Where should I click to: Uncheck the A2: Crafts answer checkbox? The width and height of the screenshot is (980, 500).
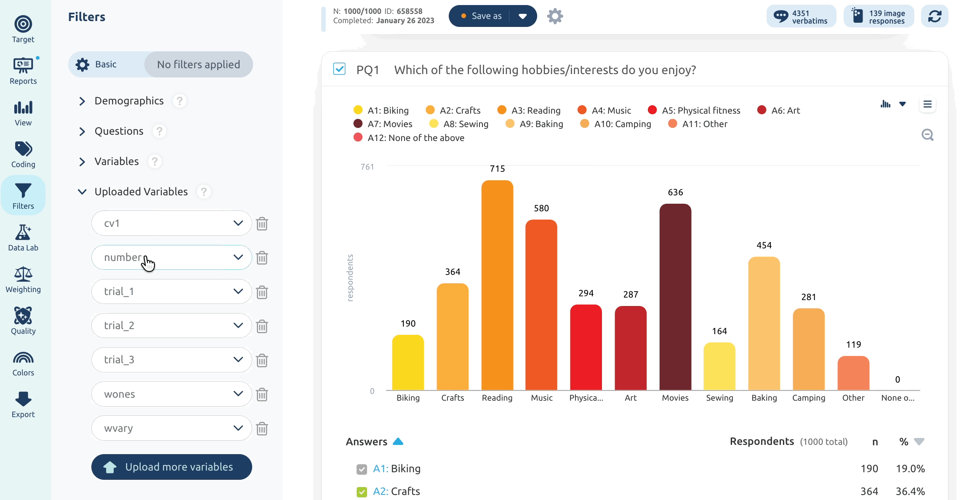click(362, 492)
